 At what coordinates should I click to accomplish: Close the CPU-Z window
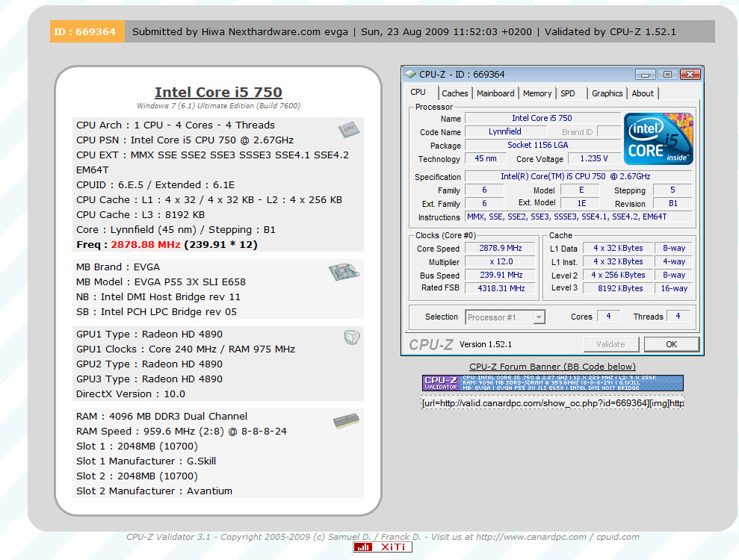(x=690, y=75)
